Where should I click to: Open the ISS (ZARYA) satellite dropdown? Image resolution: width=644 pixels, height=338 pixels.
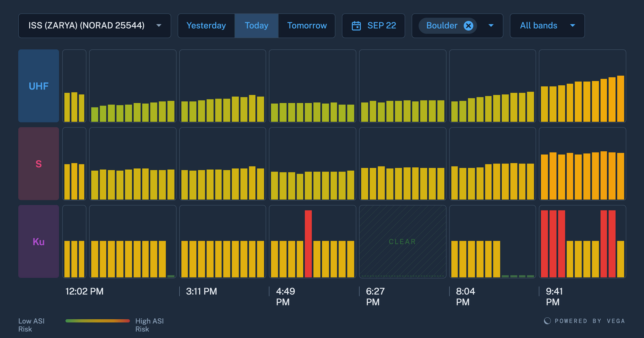(94, 26)
